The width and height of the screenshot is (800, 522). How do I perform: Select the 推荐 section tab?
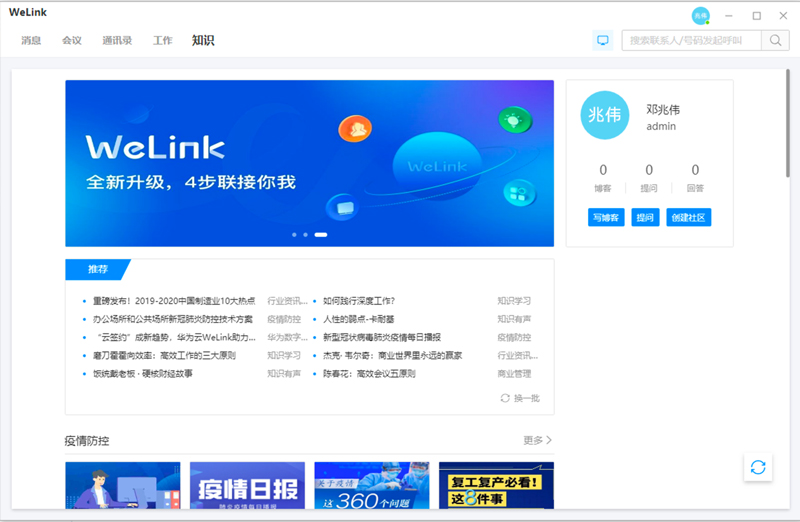(97, 269)
